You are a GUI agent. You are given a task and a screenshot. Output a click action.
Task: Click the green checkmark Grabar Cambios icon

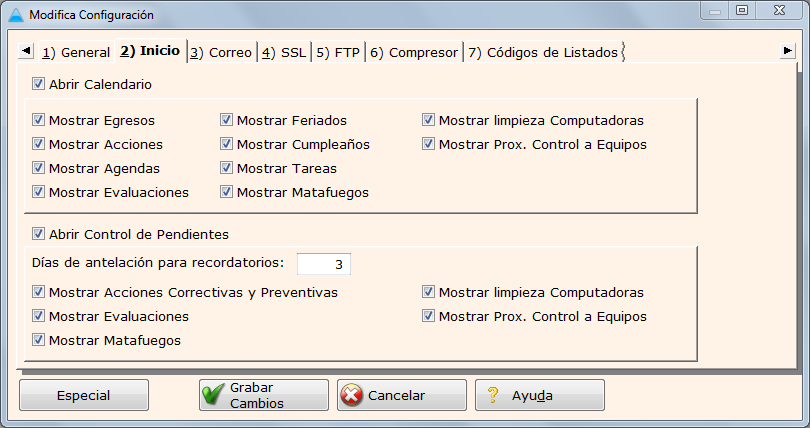pos(213,395)
